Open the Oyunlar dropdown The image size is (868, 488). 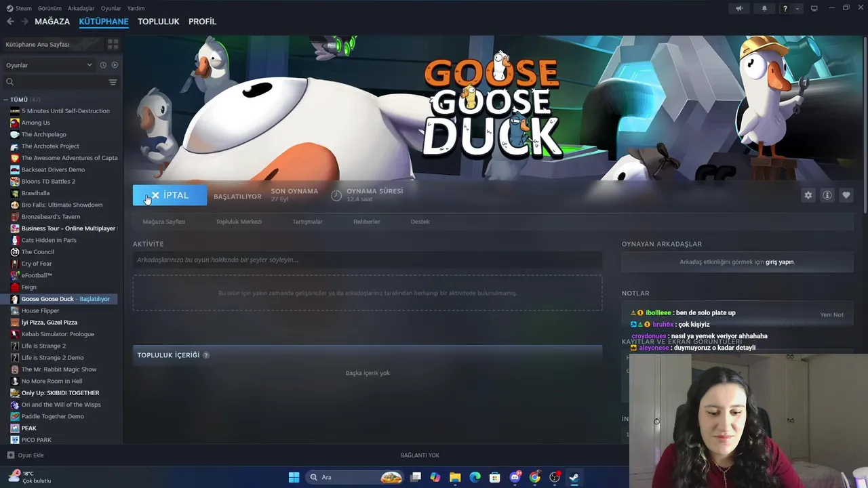49,65
